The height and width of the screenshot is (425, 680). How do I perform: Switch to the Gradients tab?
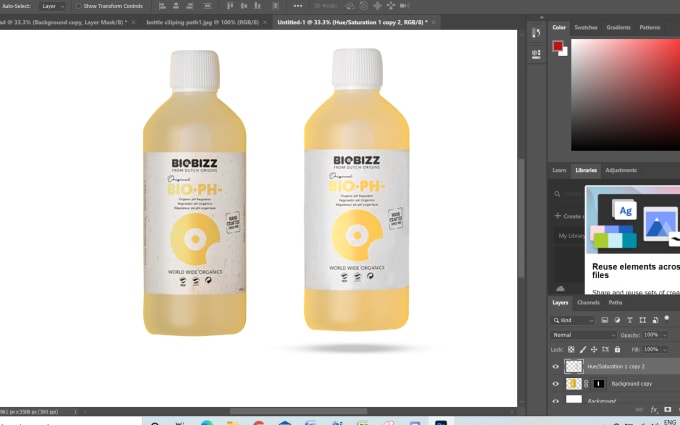pos(618,27)
